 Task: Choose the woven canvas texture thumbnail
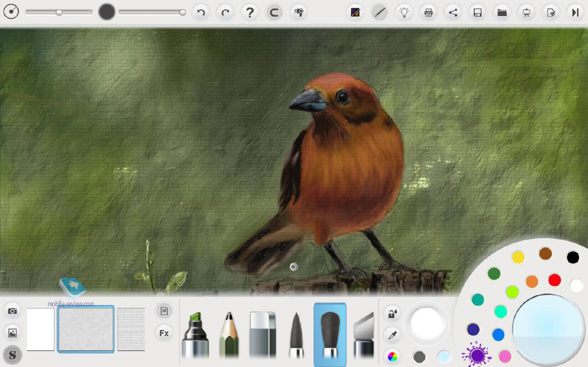pos(131,329)
